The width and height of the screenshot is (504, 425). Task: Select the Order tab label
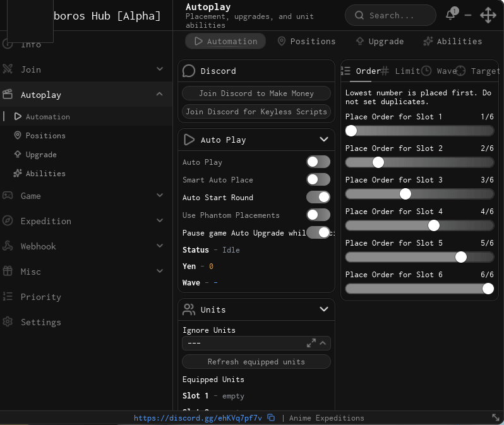[368, 71]
